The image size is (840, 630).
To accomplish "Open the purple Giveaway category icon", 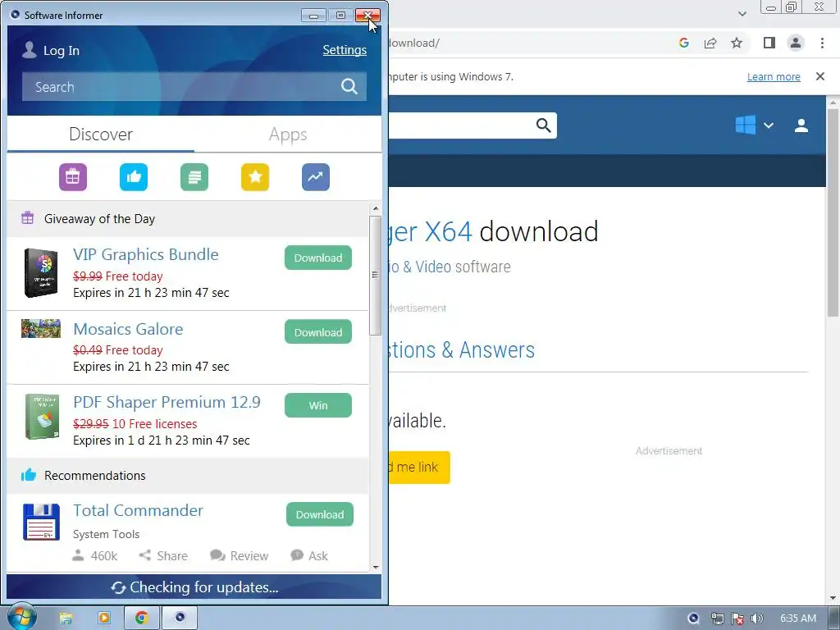I will (73, 177).
